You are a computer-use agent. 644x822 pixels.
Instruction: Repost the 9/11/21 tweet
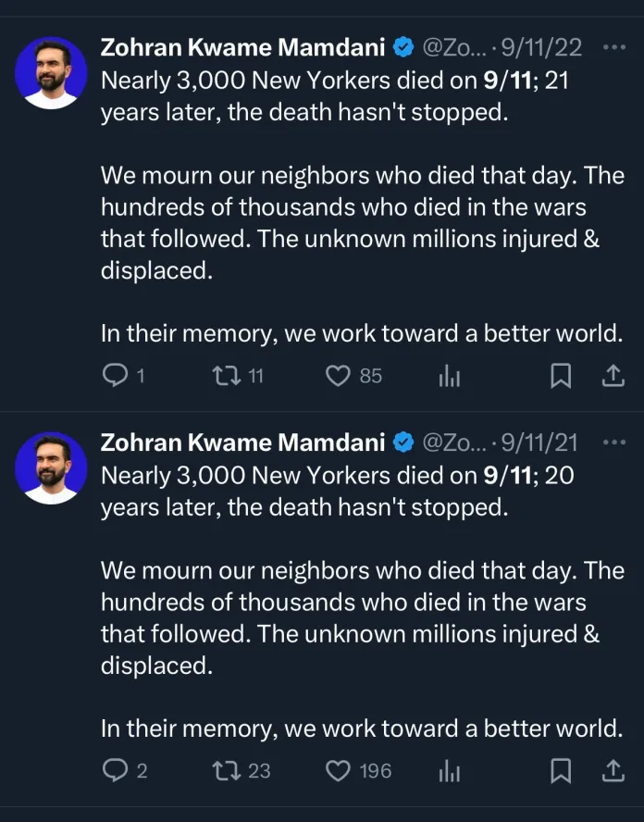[225, 769]
